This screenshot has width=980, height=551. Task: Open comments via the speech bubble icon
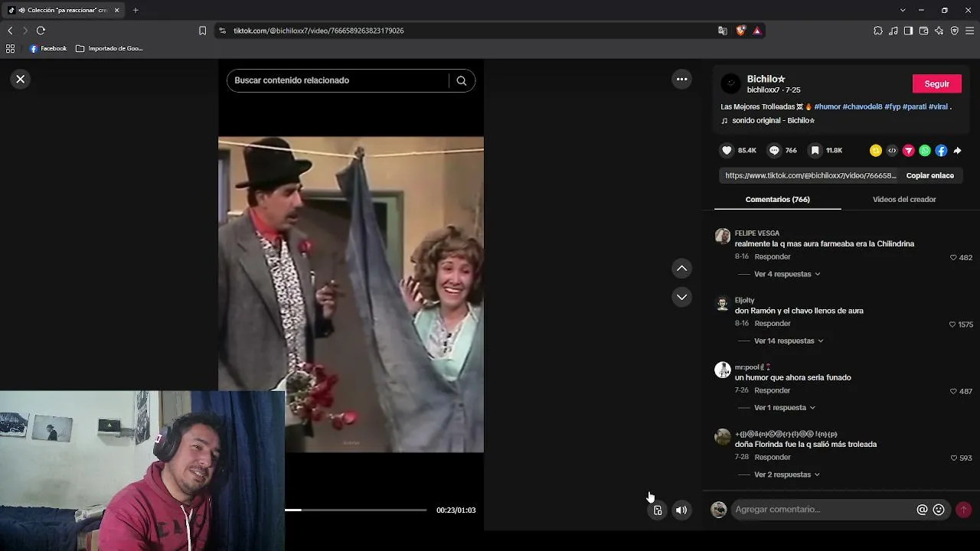coord(774,151)
